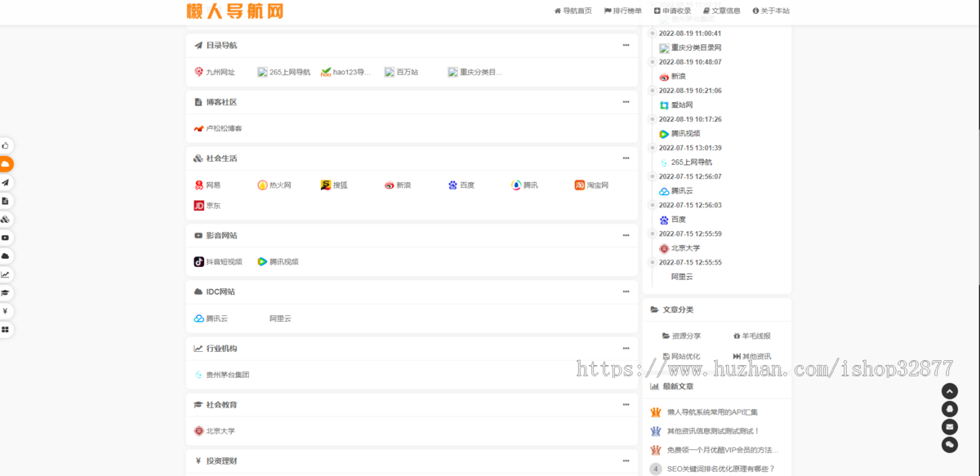This screenshot has height=476, width=980.
Task: Expand the 博客社区 more menu (three dots)
Action: pos(626,102)
